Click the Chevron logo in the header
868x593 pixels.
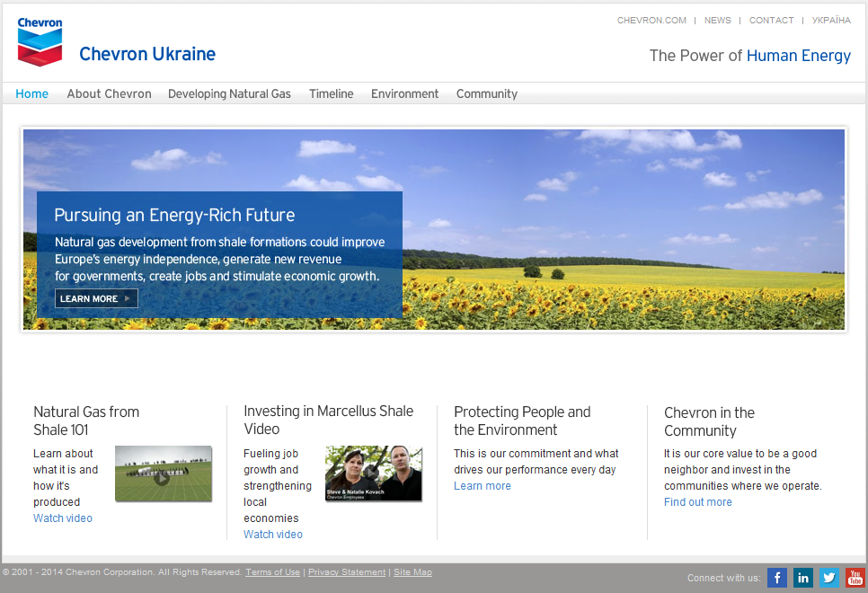pyautogui.click(x=40, y=41)
